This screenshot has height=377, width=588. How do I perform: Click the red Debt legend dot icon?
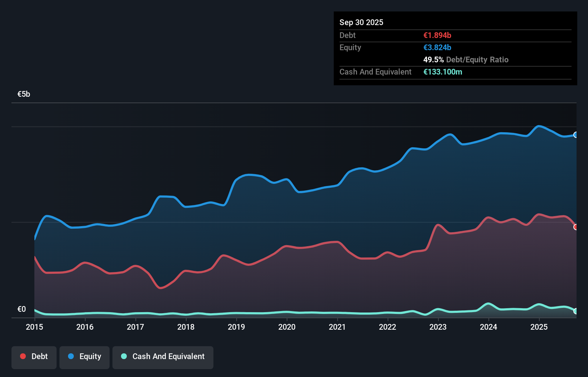point(22,356)
